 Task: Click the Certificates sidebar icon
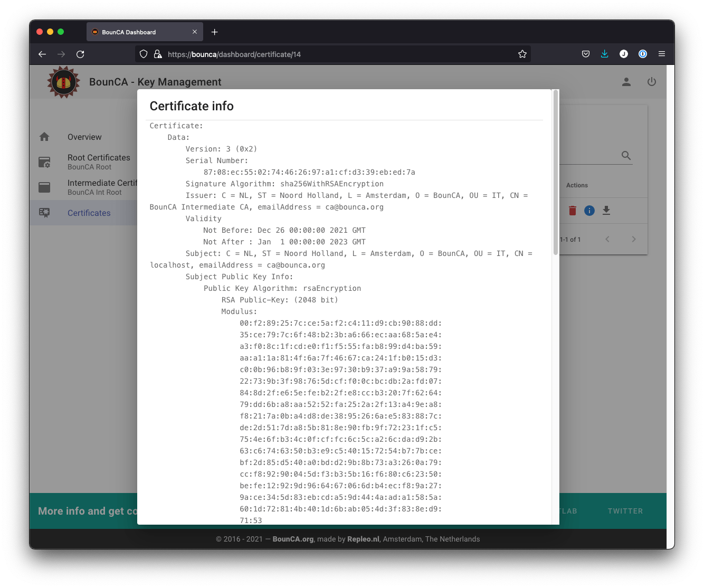pyautogui.click(x=44, y=213)
